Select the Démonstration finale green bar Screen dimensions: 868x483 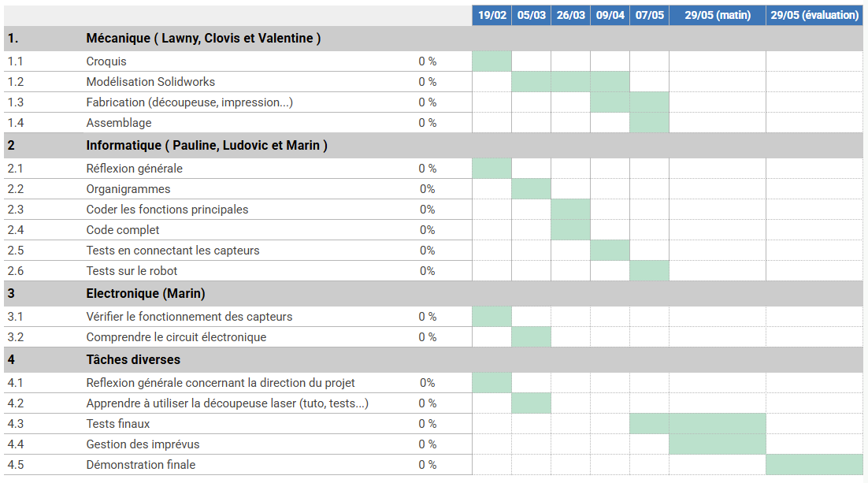pyautogui.click(x=814, y=465)
